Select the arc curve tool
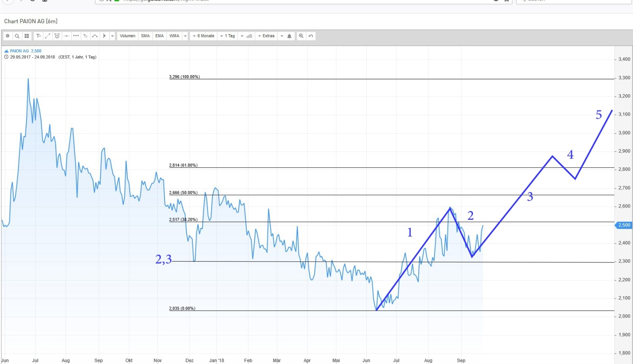This screenshot has height=364, width=633. coord(95,36)
